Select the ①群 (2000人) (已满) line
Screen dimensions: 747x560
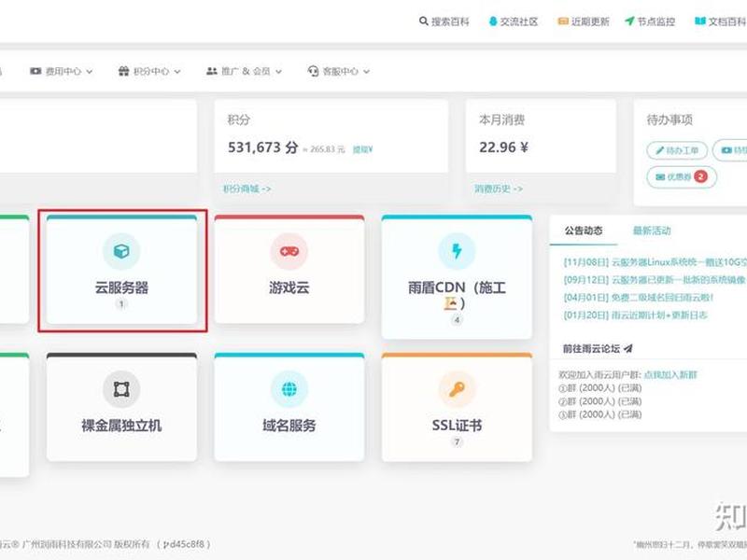pos(600,388)
